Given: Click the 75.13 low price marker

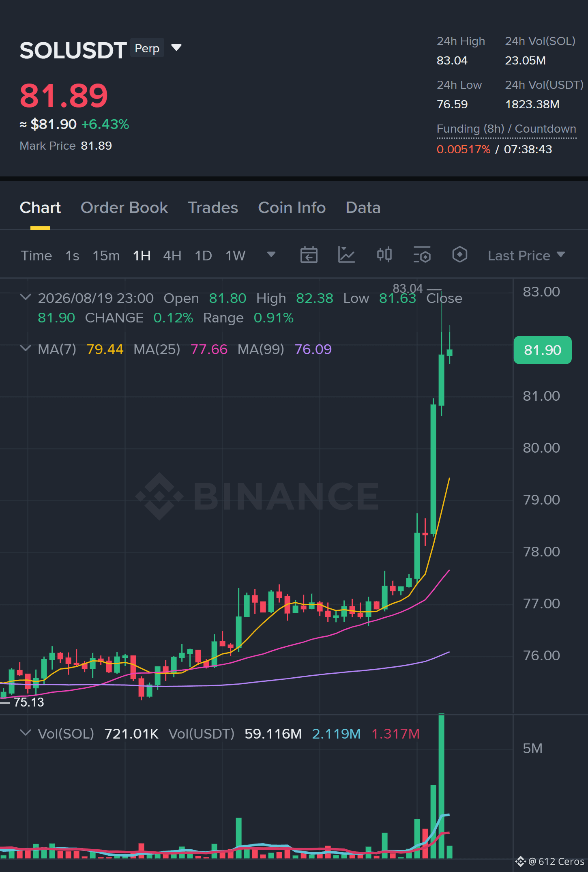Looking at the screenshot, I should tap(29, 702).
